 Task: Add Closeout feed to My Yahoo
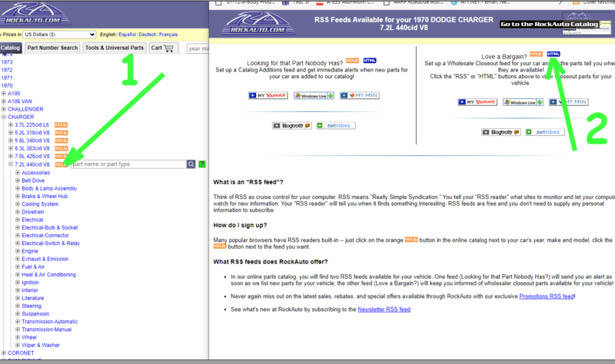(477, 102)
